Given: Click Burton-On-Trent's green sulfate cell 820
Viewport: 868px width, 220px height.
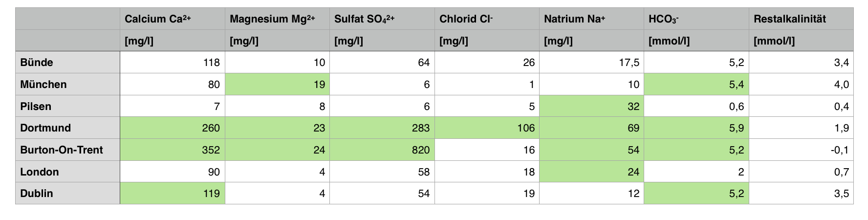Looking at the screenshot, I should tap(382, 150).
